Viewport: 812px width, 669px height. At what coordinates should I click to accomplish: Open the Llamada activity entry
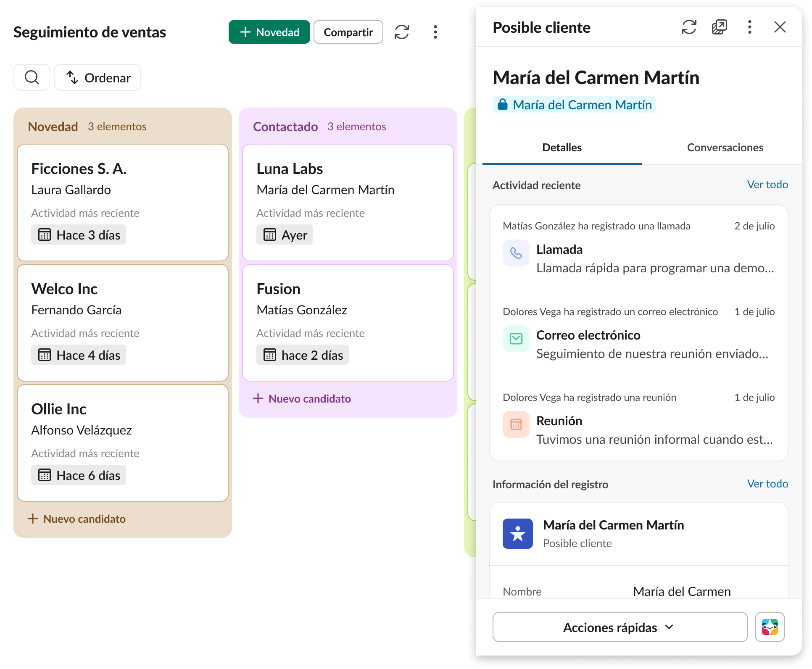pos(639,250)
